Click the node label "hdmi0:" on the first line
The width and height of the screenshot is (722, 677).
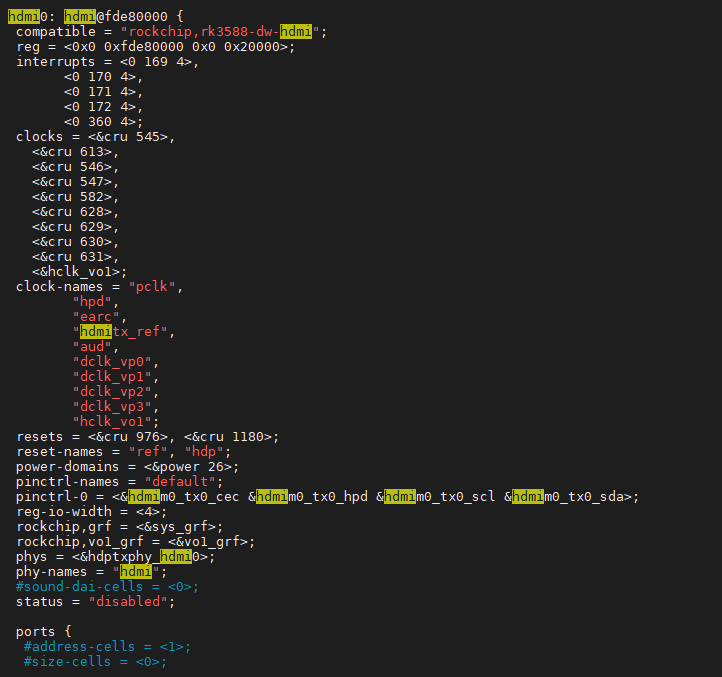[32, 17]
